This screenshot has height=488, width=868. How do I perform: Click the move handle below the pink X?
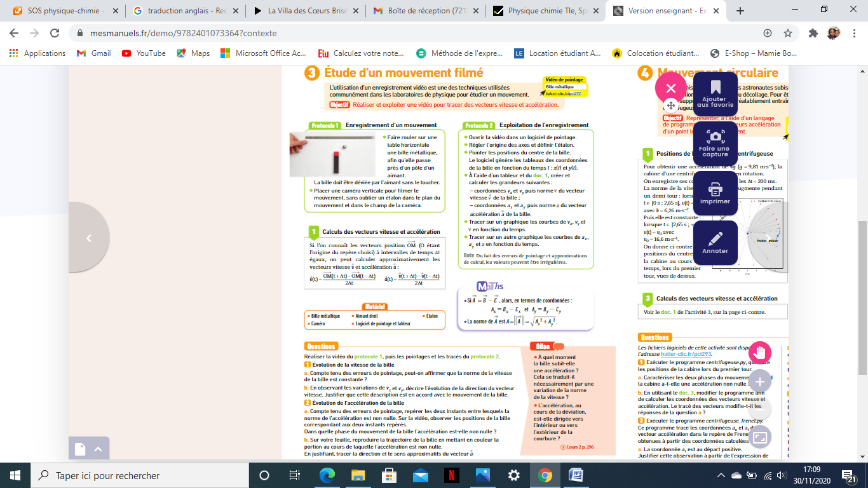(670, 105)
